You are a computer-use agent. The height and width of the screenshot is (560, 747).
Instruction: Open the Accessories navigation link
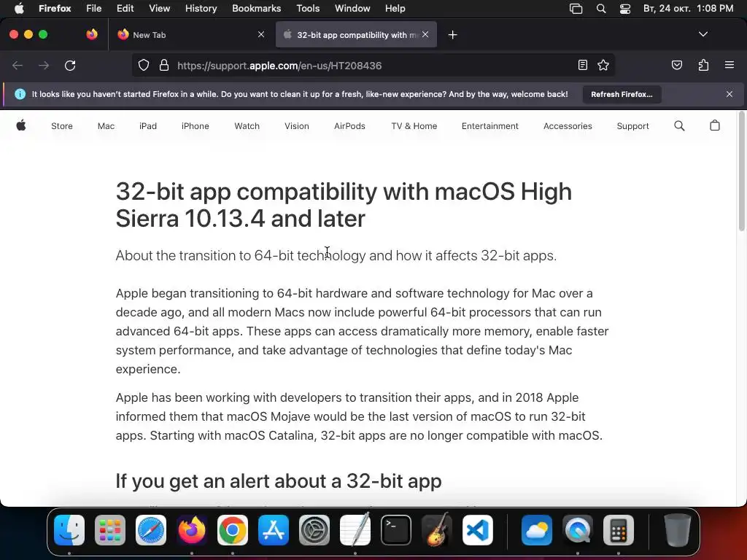[568, 126]
